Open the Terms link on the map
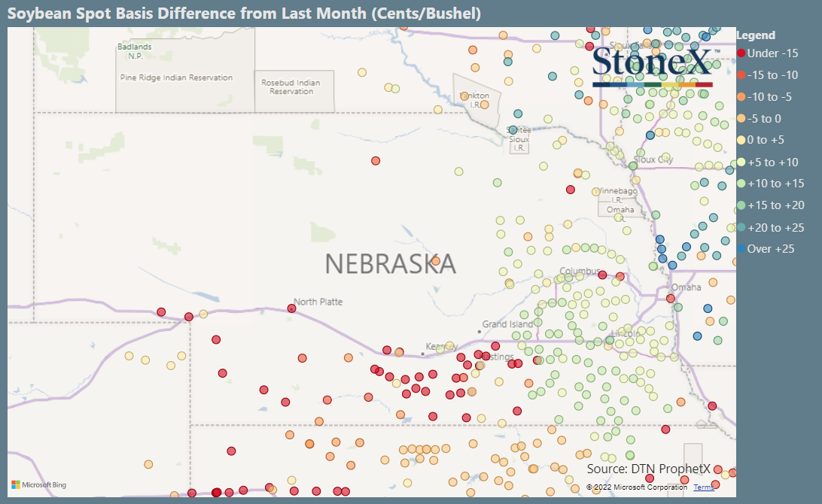 point(704,487)
